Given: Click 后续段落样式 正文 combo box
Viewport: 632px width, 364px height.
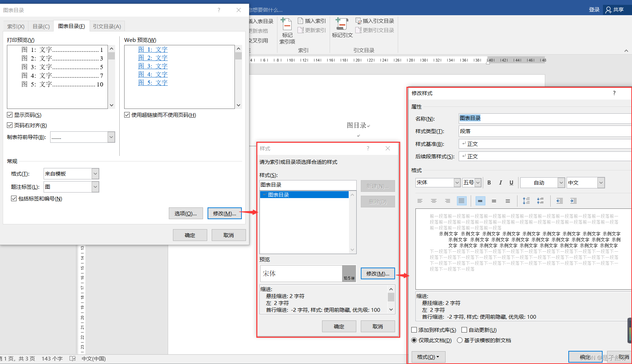Looking at the screenshot, I should 545,156.
